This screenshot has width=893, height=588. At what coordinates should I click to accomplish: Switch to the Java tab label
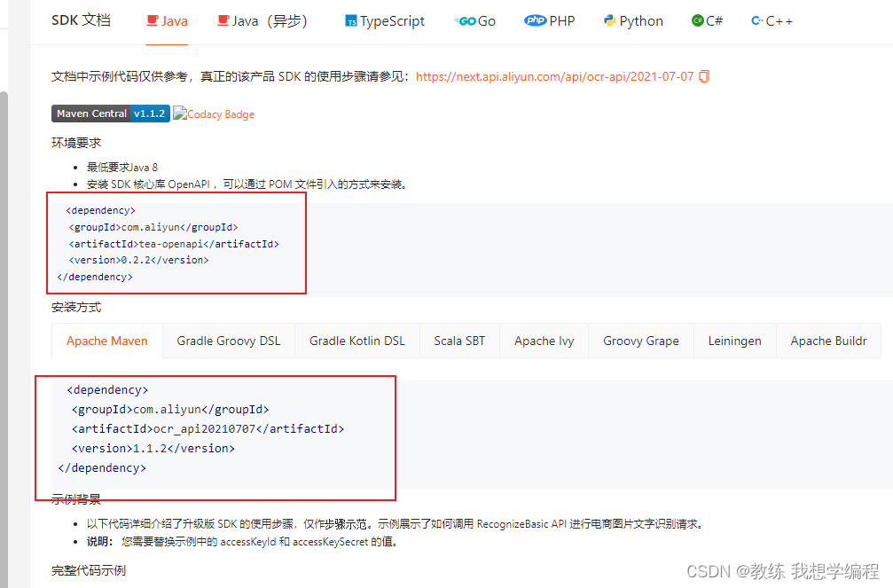click(x=175, y=21)
